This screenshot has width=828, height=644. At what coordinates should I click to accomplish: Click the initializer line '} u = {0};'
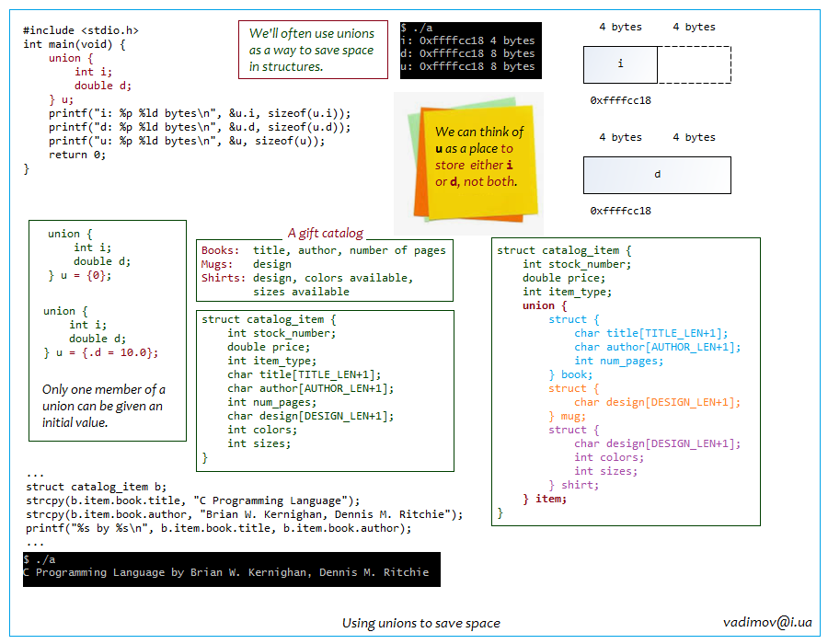(80, 276)
